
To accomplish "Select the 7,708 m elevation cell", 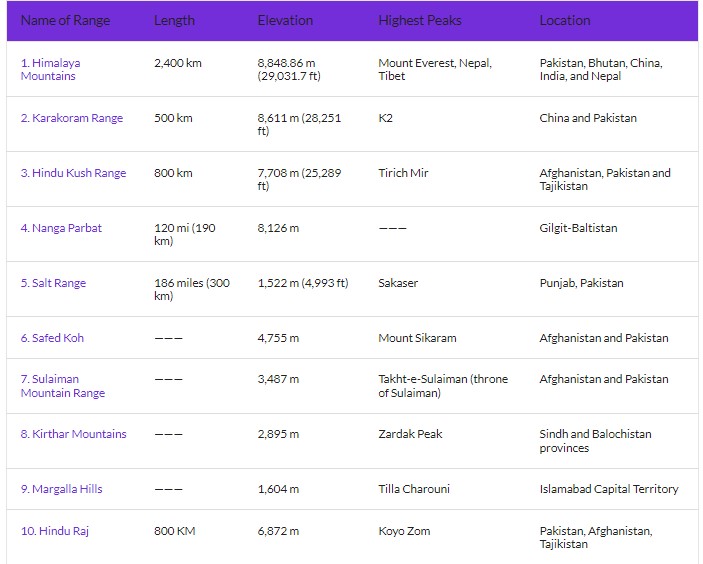I will [x=299, y=179].
